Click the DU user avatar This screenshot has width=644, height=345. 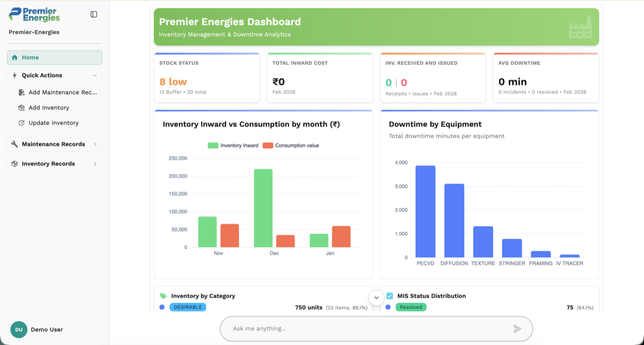click(x=19, y=329)
